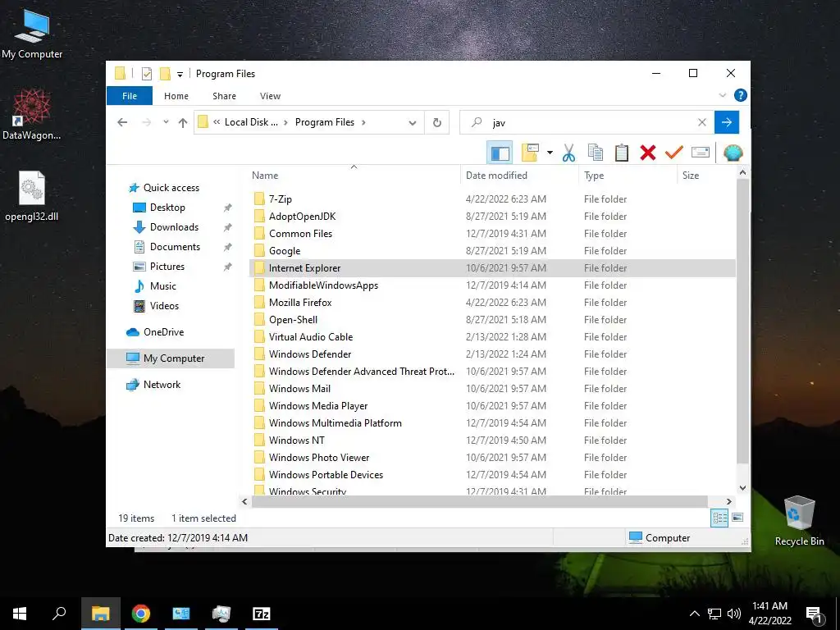Expand the chevron after Program Files breadcrumb
The image size is (840, 630).
(x=363, y=122)
